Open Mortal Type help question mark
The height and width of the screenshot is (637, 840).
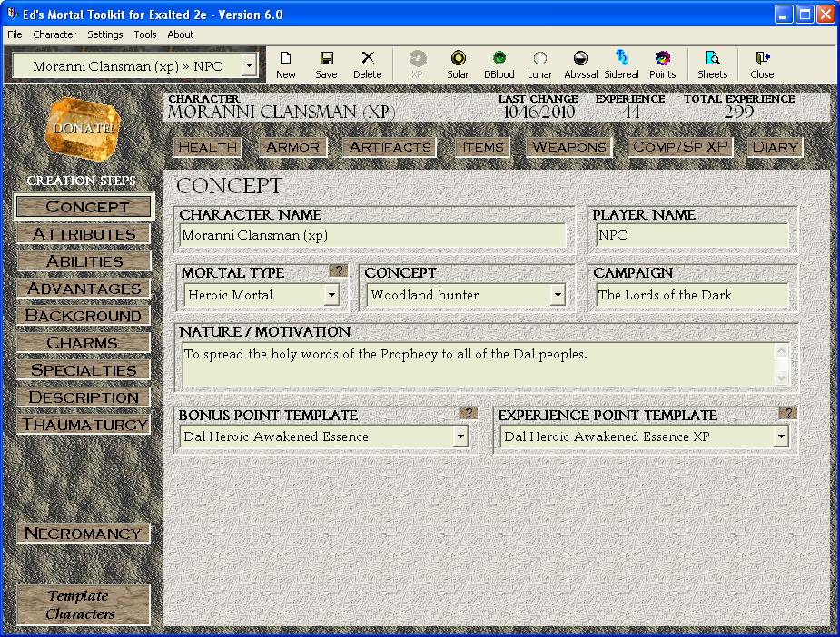tap(339, 270)
